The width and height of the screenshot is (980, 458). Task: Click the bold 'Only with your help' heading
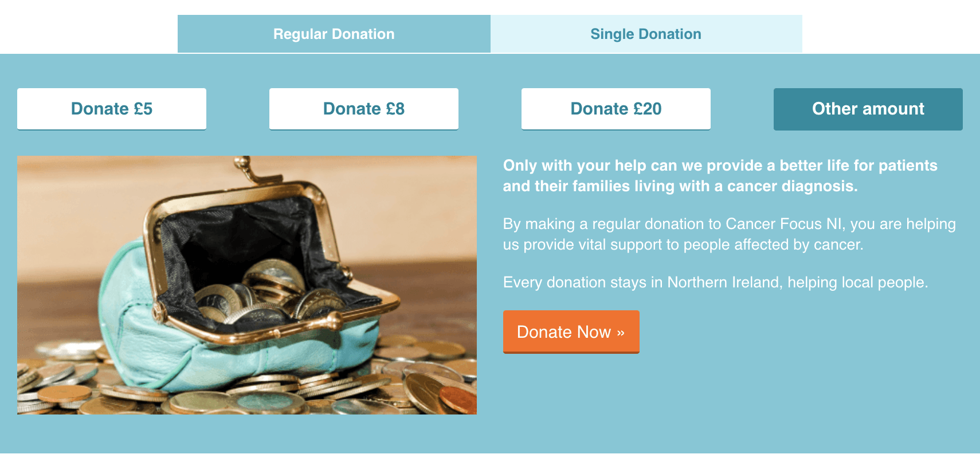pyautogui.click(x=720, y=176)
